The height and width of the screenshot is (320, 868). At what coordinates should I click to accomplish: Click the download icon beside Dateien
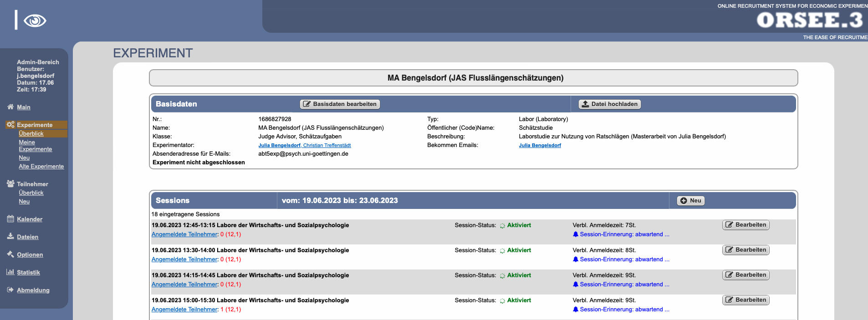coord(10,237)
